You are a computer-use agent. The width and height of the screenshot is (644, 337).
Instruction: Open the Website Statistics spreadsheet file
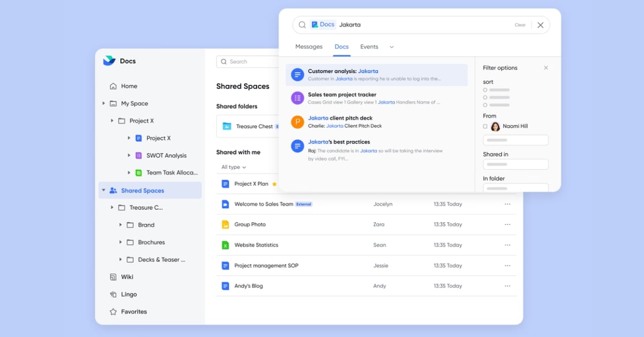tap(256, 245)
